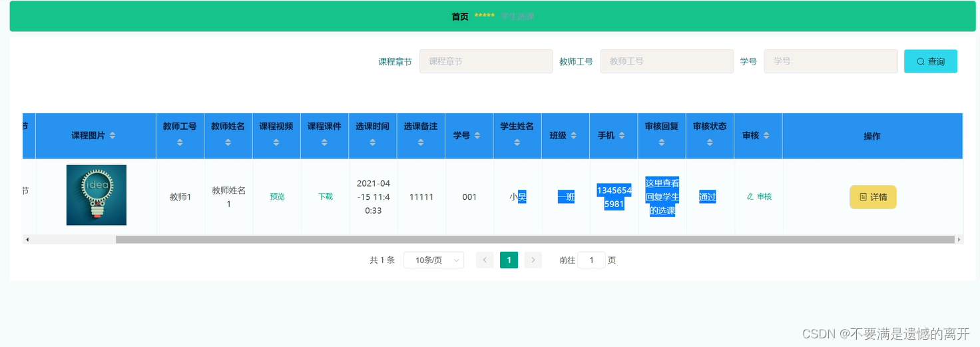Image resolution: width=980 pixels, height=347 pixels.
Task: Focus the 学号 search field
Action: [831, 61]
